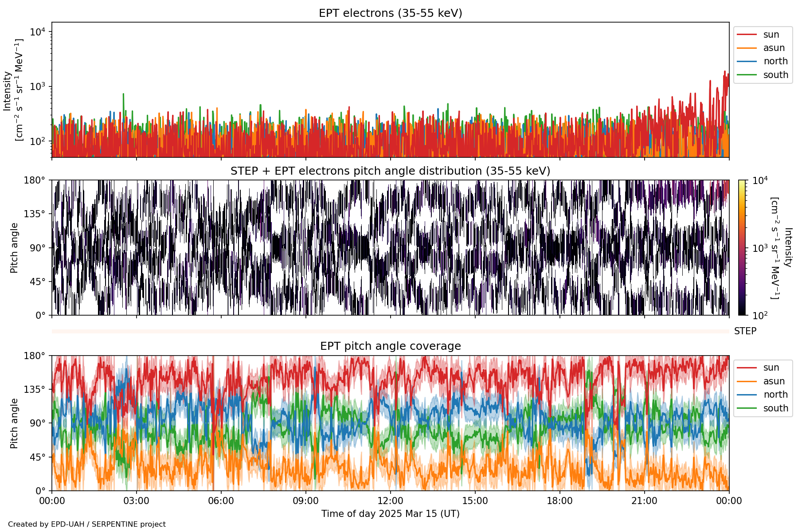Select the 03:00 tick on the time axis
This screenshot has width=798, height=532.
pos(136,501)
